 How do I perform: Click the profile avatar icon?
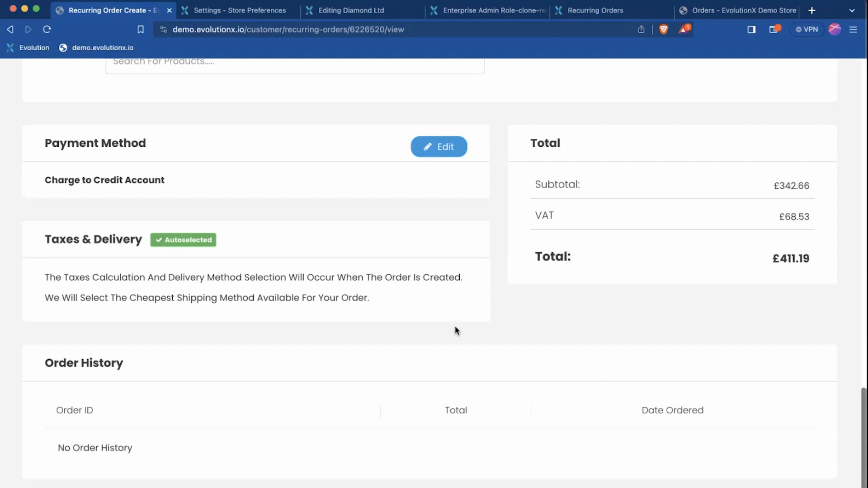pos(835,29)
